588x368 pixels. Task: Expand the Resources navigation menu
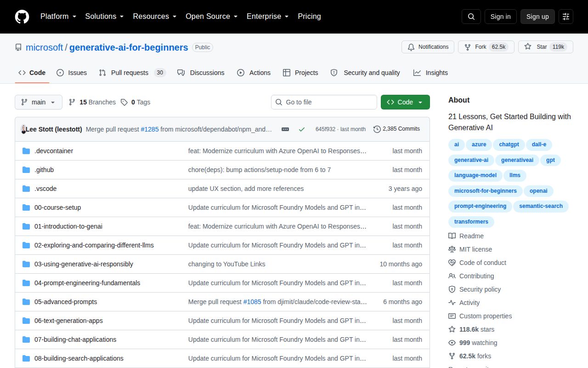pos(155,17)
